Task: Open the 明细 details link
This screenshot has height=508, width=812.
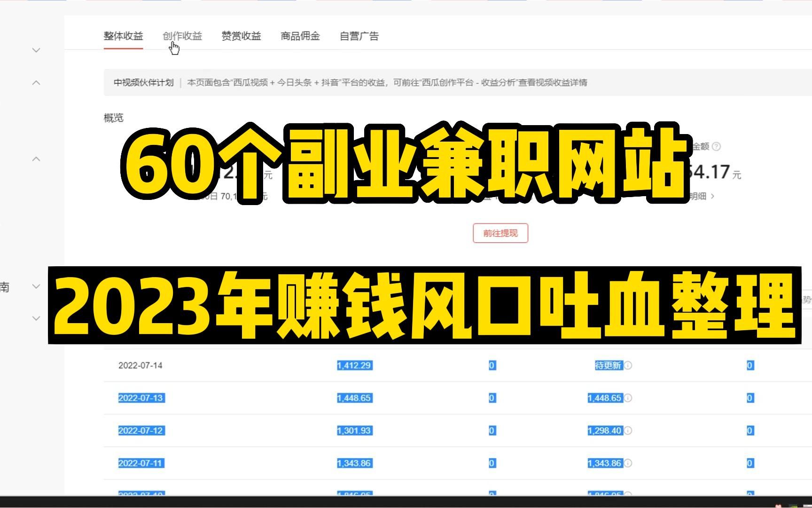Action: pyautogui.click(x=702, y=196)
